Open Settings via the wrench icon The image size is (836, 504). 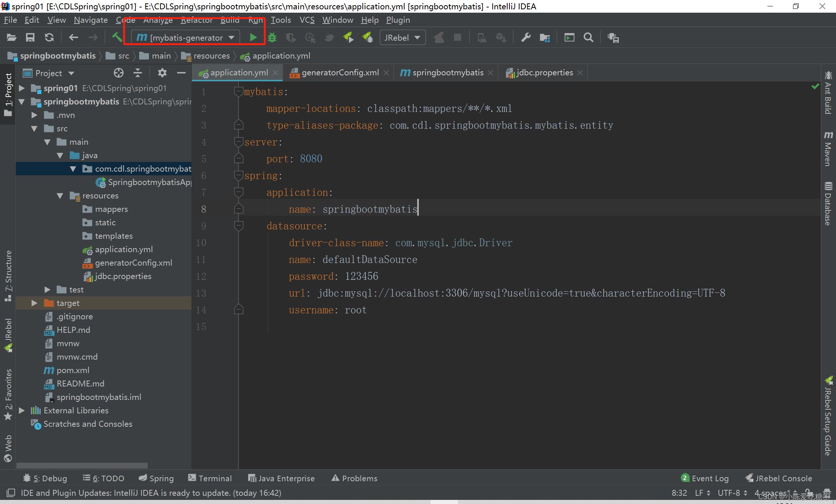pos(526,37)
